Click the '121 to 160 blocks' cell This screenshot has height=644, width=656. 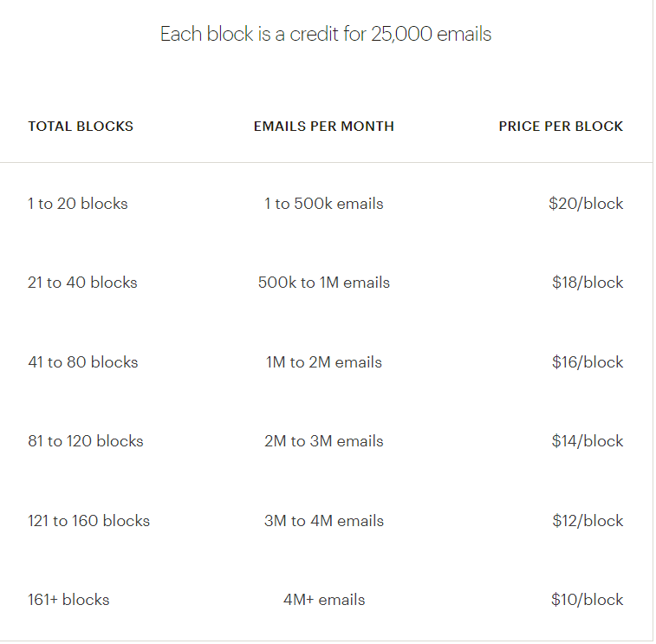coord(88,521)
